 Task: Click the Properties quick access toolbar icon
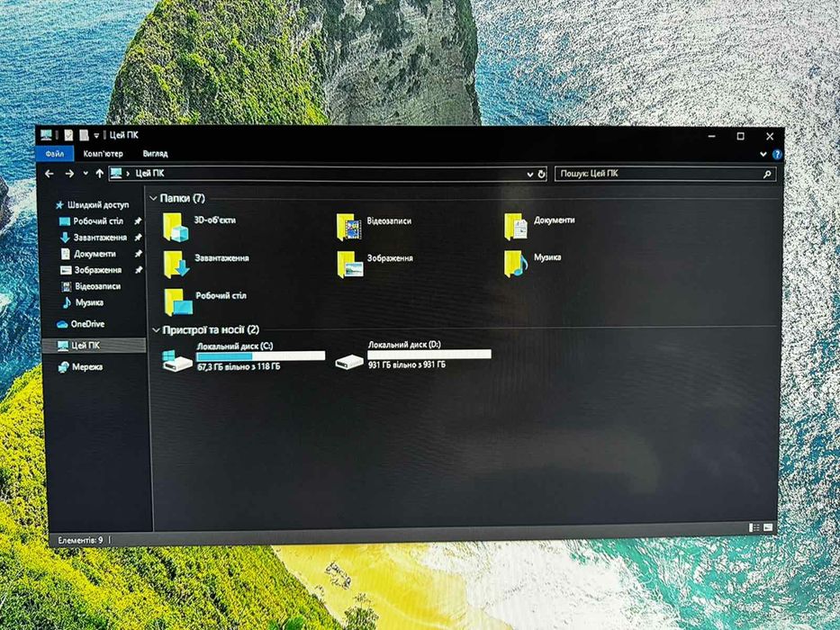tap(68, 135)
